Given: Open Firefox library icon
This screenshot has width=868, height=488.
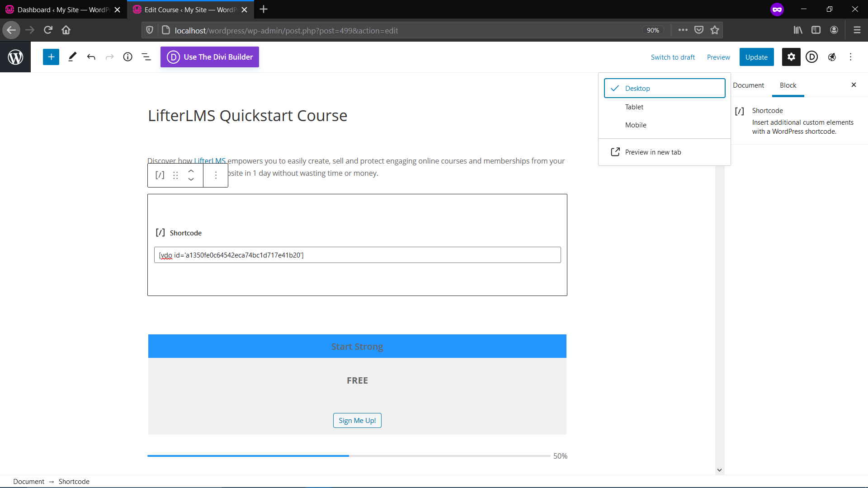Looking at the screenshot, I should click(798, 30).
